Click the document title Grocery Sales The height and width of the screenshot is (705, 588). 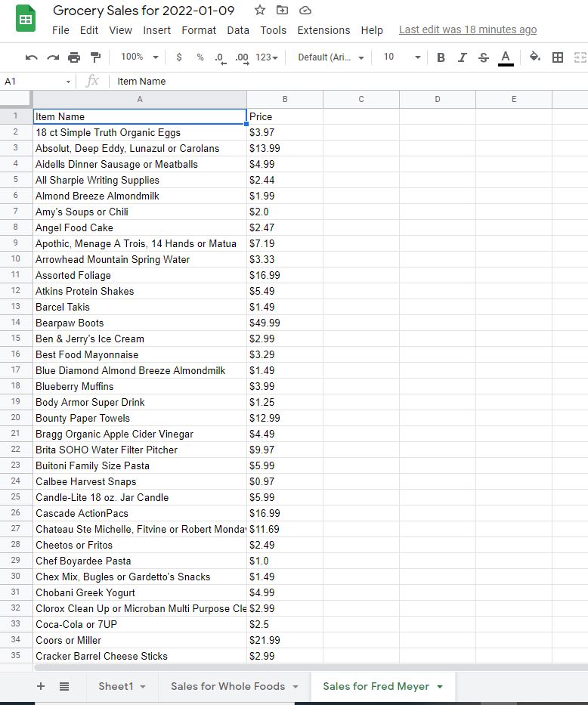[x=144, y=11]
